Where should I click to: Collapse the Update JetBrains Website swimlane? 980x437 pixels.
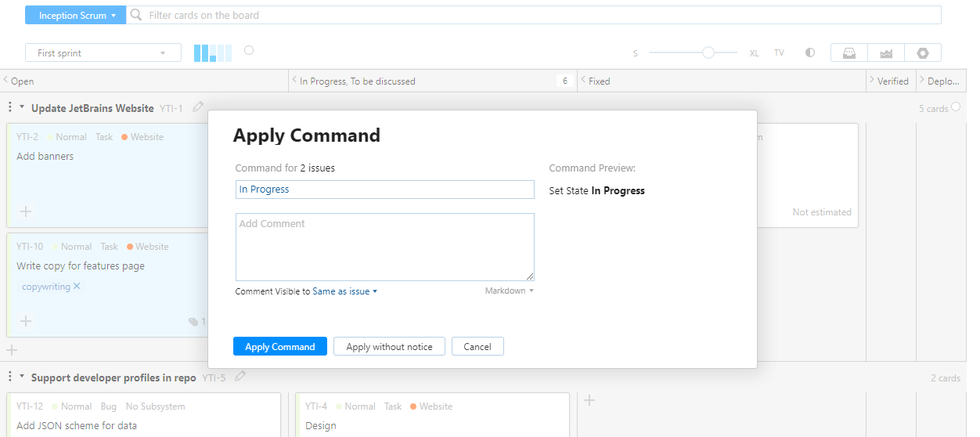(x=22, y=107)
